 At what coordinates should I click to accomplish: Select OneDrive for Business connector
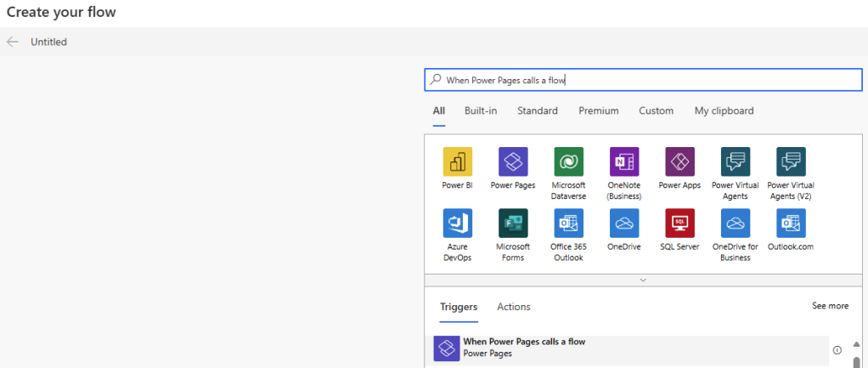click(736, 223)
